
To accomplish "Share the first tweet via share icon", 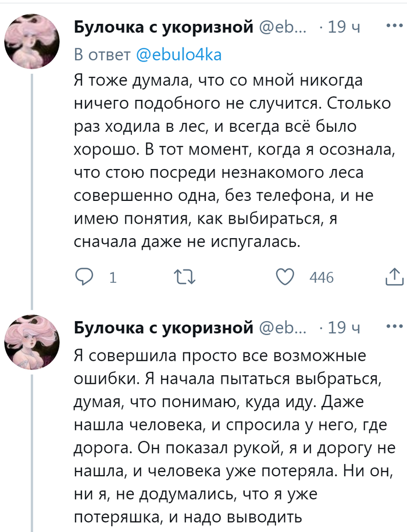I will [394, 278].
